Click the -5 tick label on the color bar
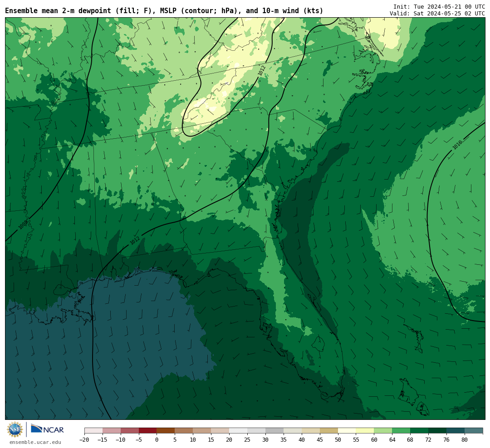The height and width of the screenshot is (448, 490). pyautogui.click(x=139, y=440)
